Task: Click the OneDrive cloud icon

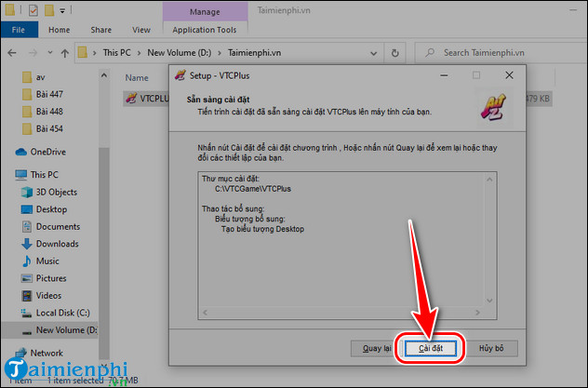Action: pyautogui.click(x=21, y=152)
